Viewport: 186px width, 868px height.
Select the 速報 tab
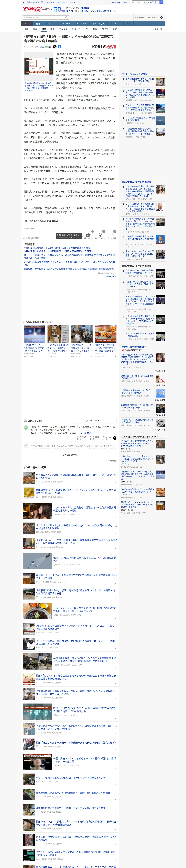tap(38, 24)
